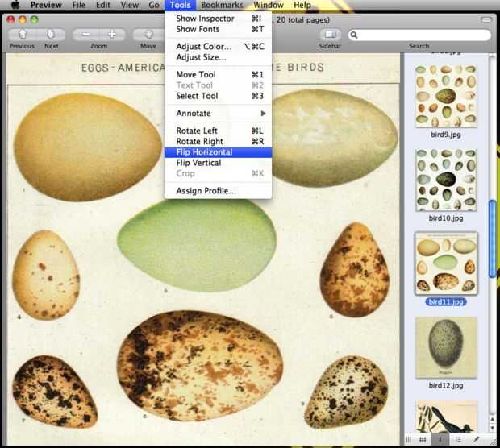Screen dimensions: 500x448
Task: Click the sidebar width grip handle
Action: coord(409,440)
